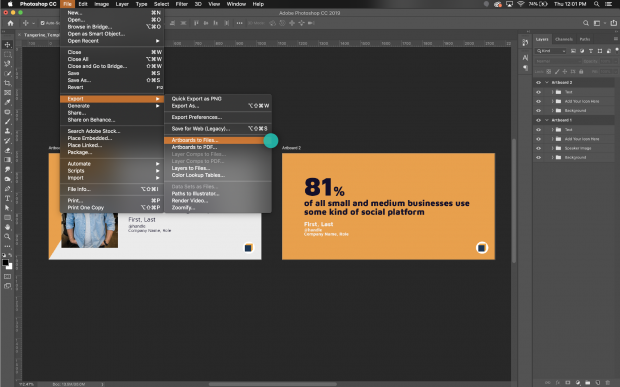Select the Frame tool
This screenshot has width=620, height=387.
tap(8, 93)
